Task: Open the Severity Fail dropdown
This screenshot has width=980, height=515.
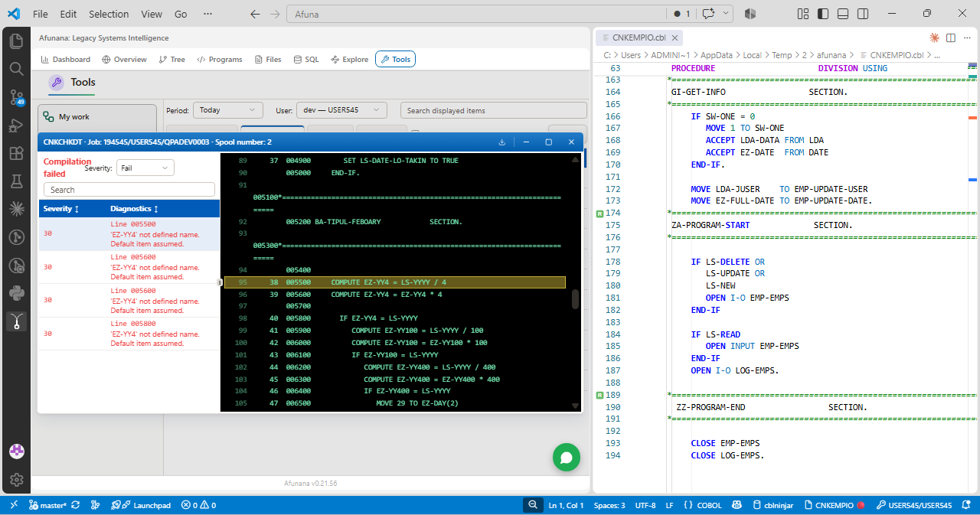Action: [x=145, y=168]
